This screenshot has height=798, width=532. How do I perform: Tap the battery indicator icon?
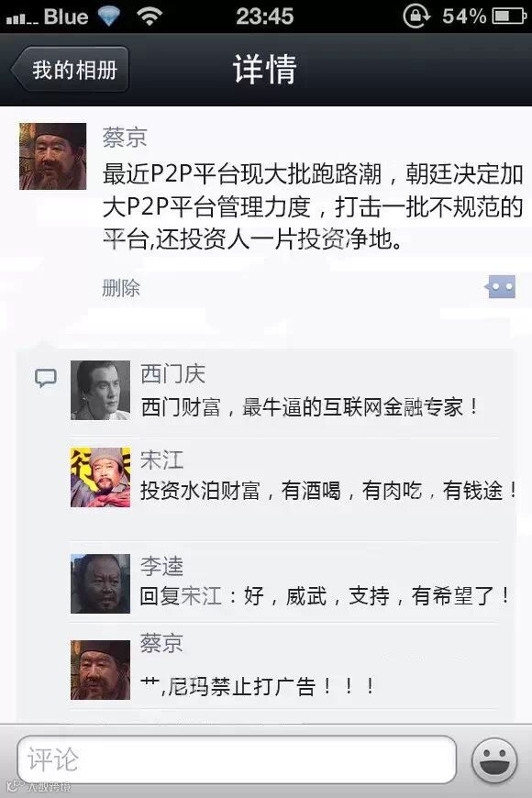pyautogui.click(x=510, y=17)
